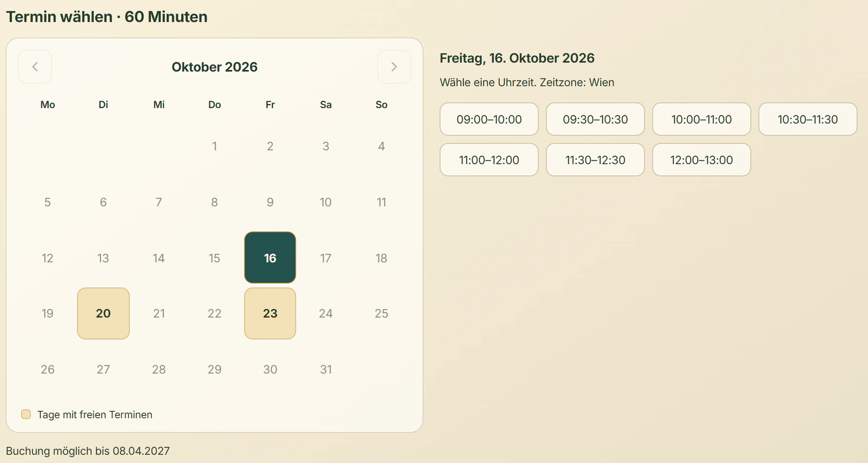Image resolution: width=868 pixels, height=463 pixels.
Task: Click the legend swatch for free appointment days
Action: (x=26, y=414)
